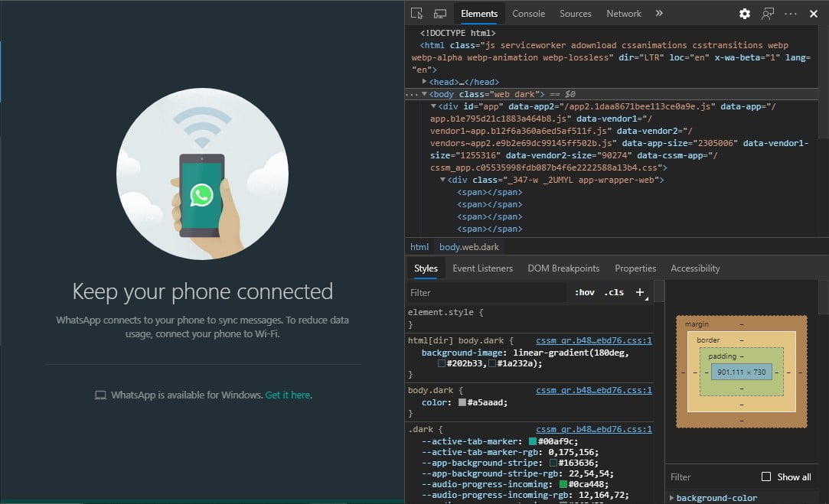829x504 pixels.
Task: Click the #1a232a gradient color swatch
Action: pyautogui.click(x=492, y=363)
